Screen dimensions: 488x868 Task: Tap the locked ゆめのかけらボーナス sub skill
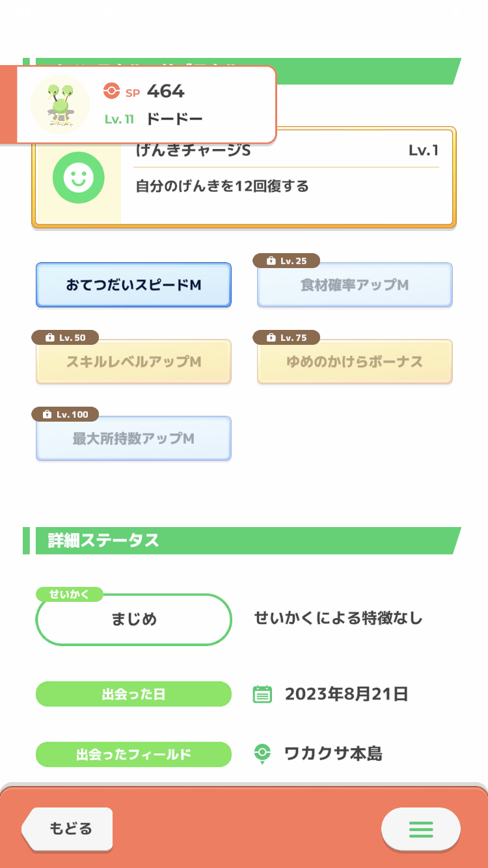355,362
